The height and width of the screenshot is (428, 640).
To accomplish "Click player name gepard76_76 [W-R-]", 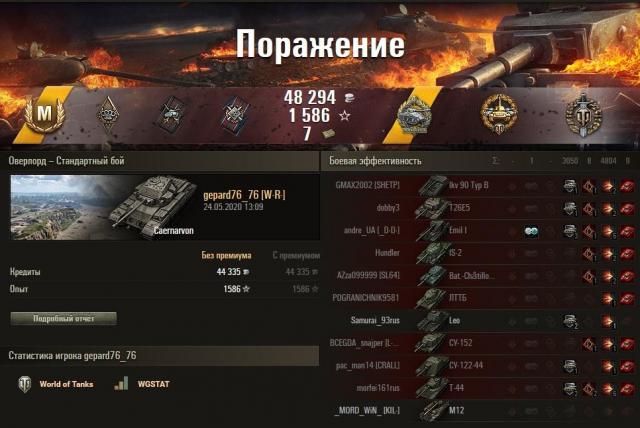I will tap(244, 195).
